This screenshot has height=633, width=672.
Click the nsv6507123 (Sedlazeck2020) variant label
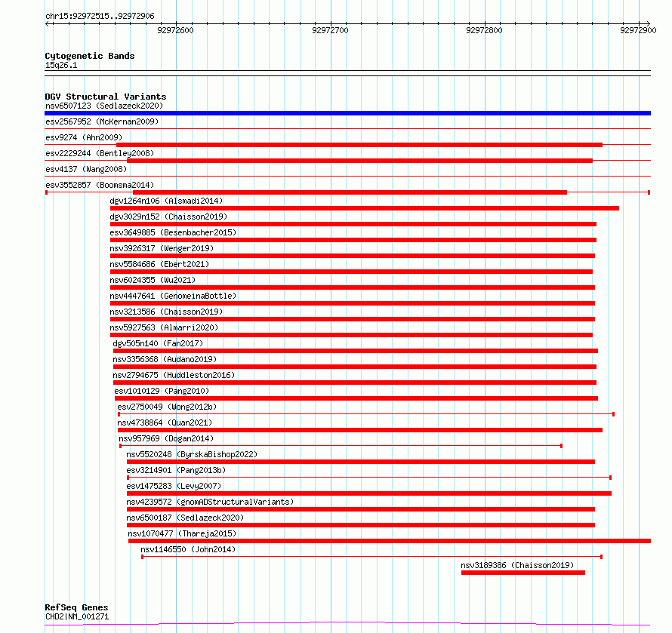(104, 106)
